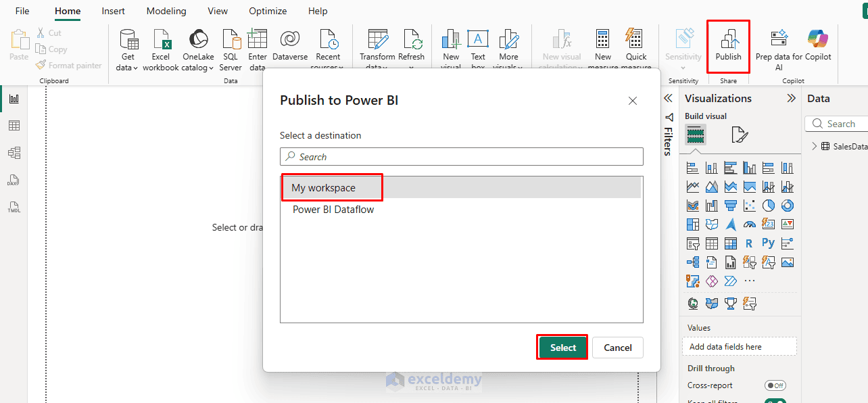Select the Scatter chart visual

[x=749, y=206]
